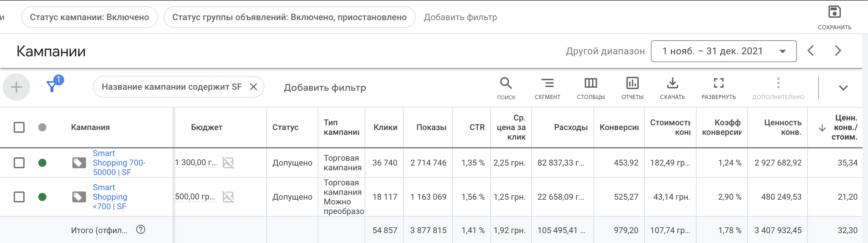868x243 pixels.
Task: Open the Столбцы columns icon
Action: (x=590, y=83)
